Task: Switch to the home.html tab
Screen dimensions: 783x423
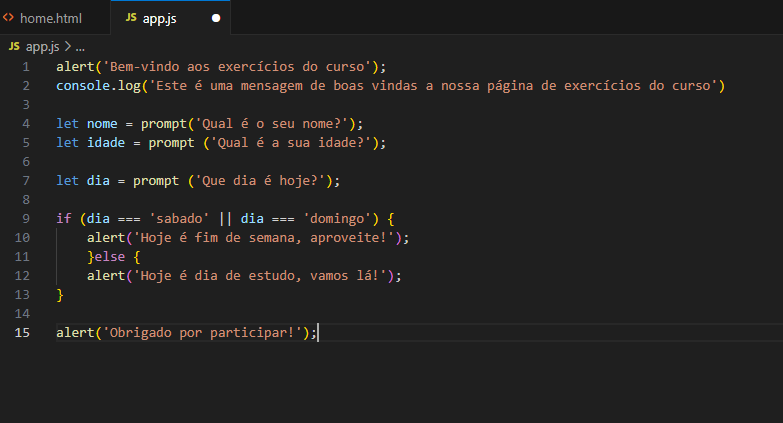Action: (x=51, y=18)
